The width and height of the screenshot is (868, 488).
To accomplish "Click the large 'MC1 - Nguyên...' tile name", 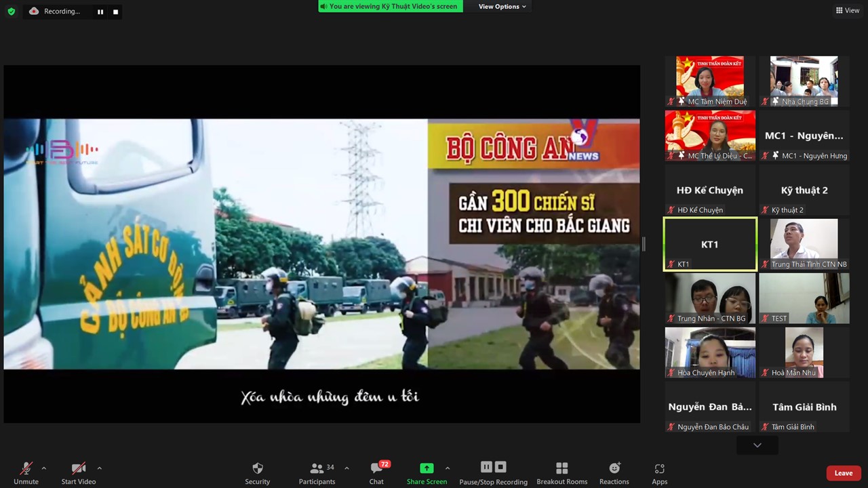I will pyautogui.click(x=804, y=136).
